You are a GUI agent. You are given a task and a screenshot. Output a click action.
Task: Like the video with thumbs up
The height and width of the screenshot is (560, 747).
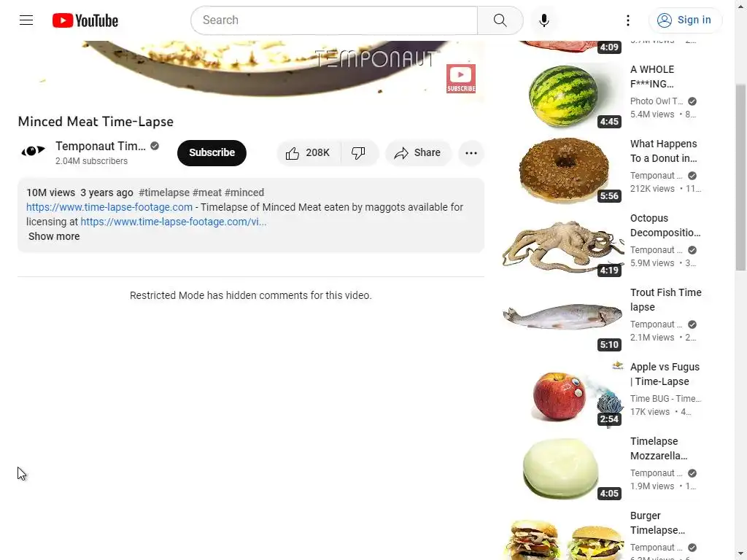click(x=309, y=153)
